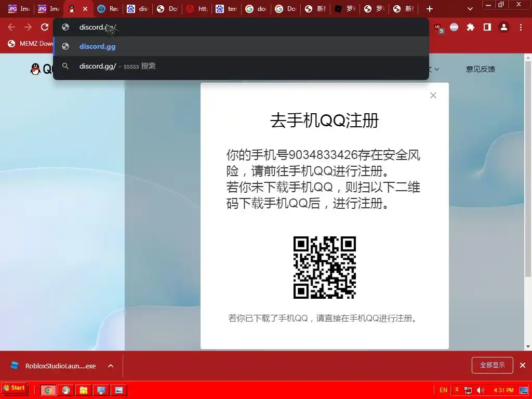
Task: Go back to the previous page
Action: point(11,27)
